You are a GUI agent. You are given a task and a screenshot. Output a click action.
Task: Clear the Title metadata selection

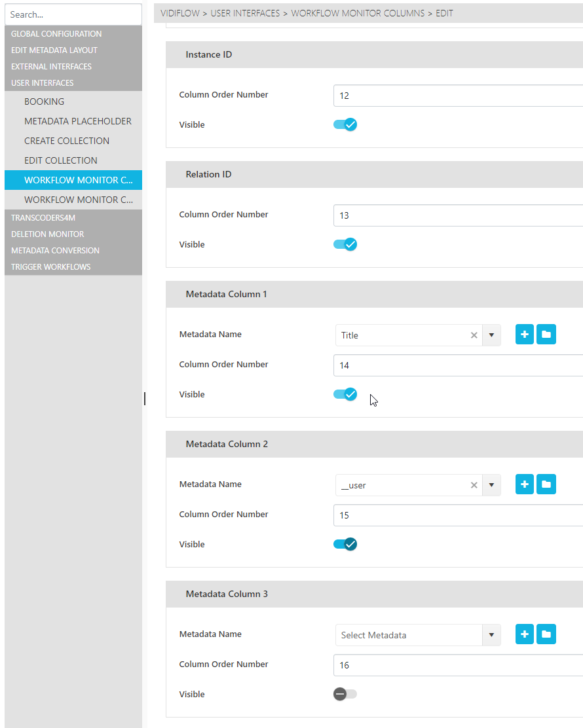(x=474, y=335)
